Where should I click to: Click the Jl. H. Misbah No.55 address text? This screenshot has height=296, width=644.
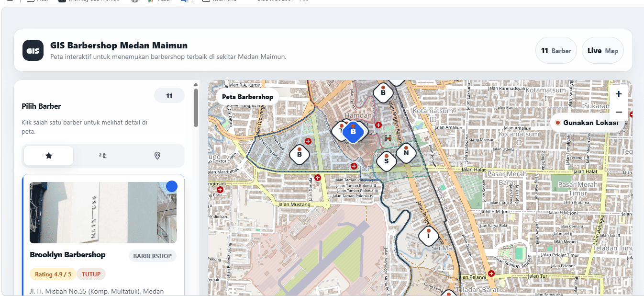(97, 291)
